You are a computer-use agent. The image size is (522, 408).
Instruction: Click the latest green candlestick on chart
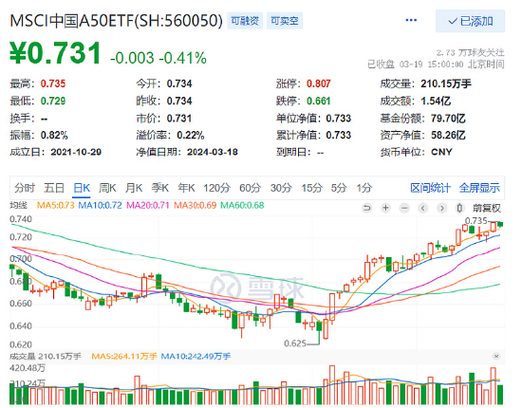[x=500, y=224]
